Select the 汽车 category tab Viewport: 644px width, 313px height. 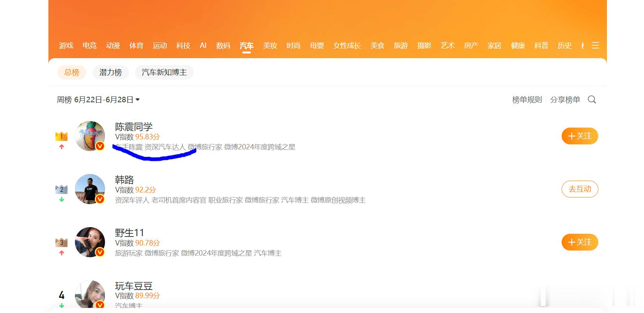tap(247, 46)
